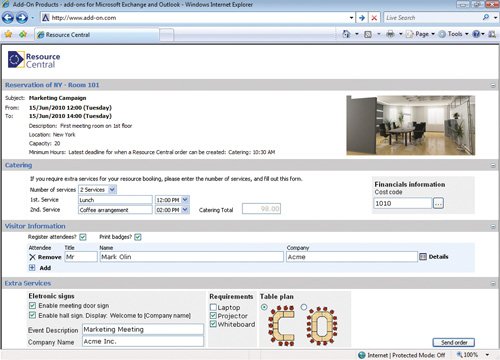Select the oval table plan radio
The image size is (500, 360).
(304, 307)
